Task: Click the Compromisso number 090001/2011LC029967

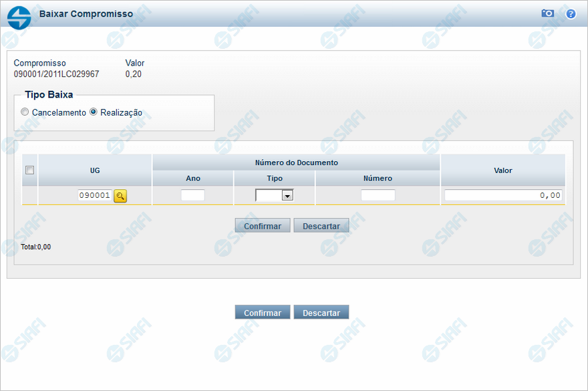Action: point(56,74)
